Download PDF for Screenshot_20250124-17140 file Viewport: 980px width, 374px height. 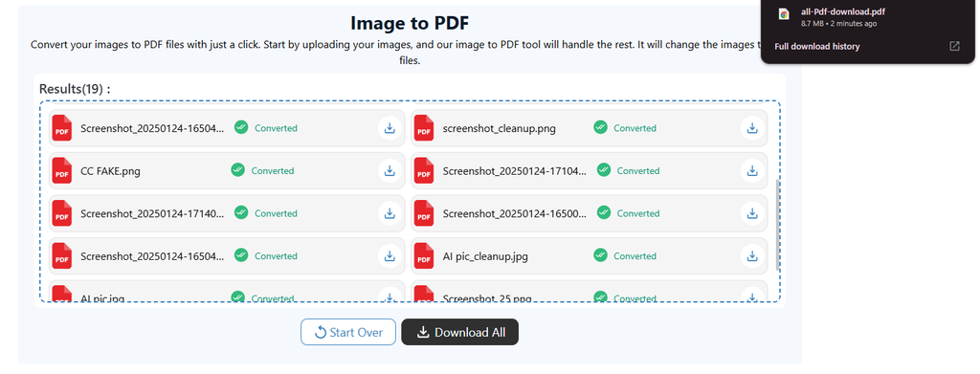(390, 213)
